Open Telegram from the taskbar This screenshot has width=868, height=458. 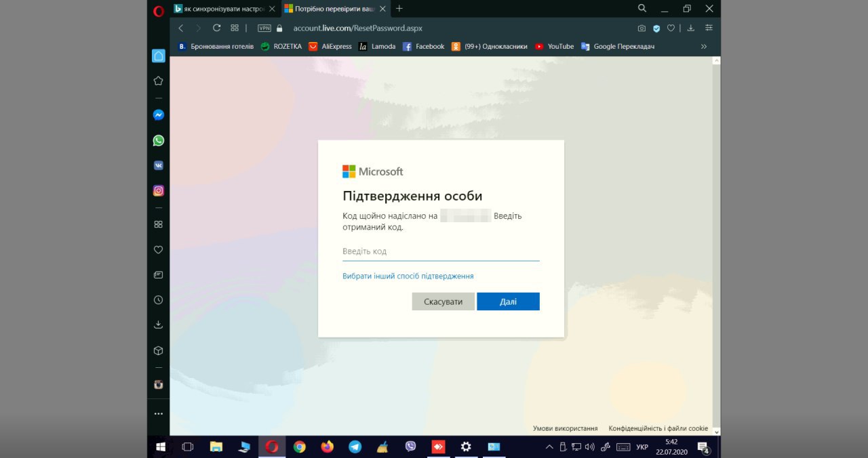[355, 447]
